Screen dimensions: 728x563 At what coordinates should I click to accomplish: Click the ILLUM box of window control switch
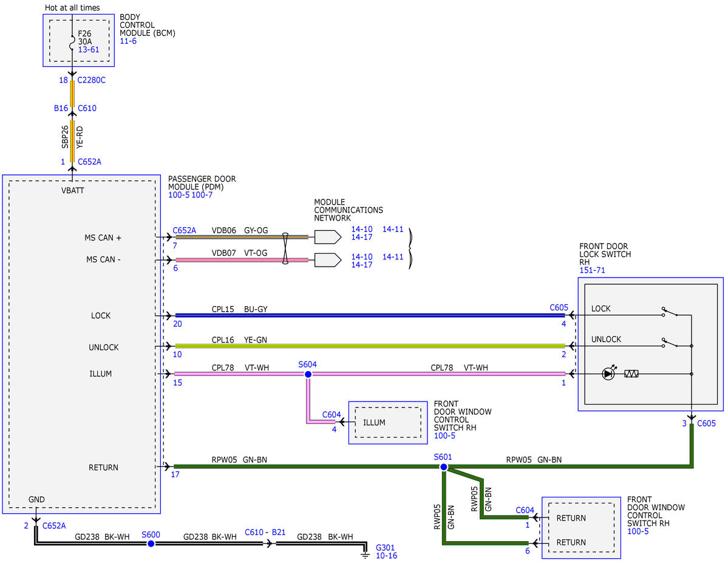(387, 422)
